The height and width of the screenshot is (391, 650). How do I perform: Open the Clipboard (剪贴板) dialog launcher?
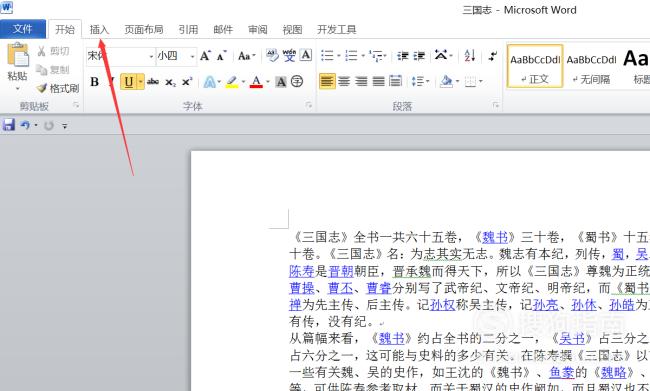tap(76, 105)
